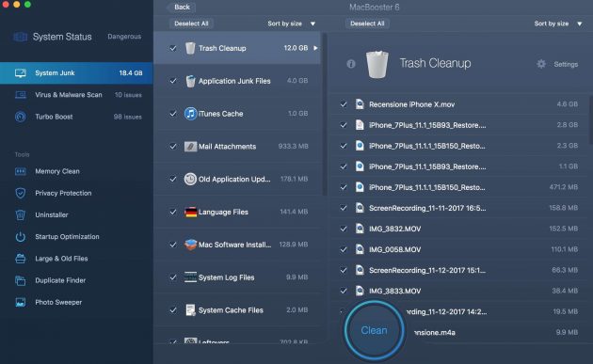
Task: Click the System Cache Files icon
Action: tap(190, 310)
